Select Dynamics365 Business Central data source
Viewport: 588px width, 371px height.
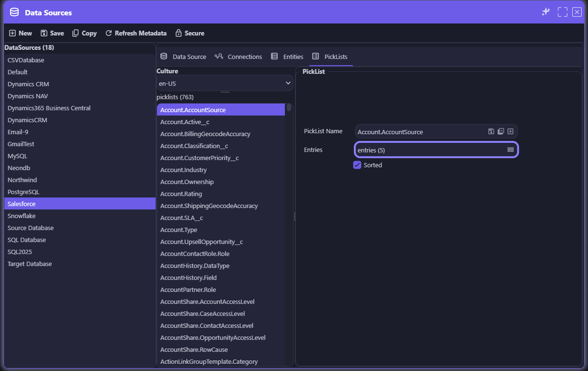pos(79,108)
